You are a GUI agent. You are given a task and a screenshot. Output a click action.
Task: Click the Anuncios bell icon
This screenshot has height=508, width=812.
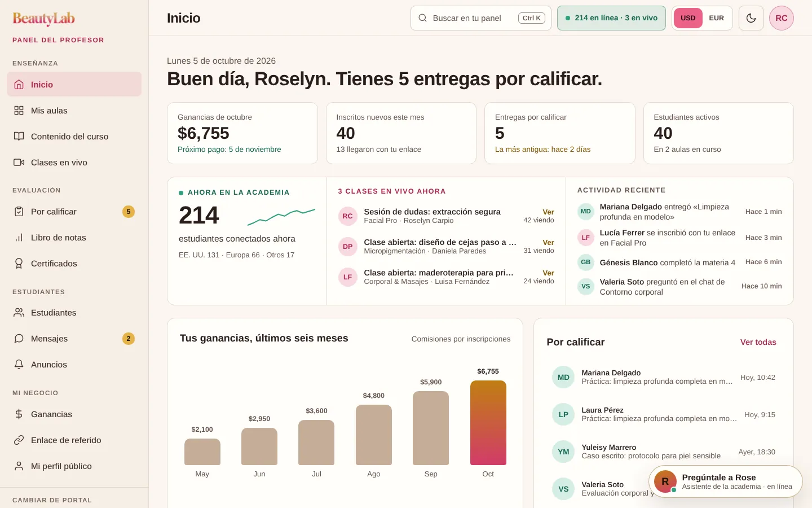19,365
